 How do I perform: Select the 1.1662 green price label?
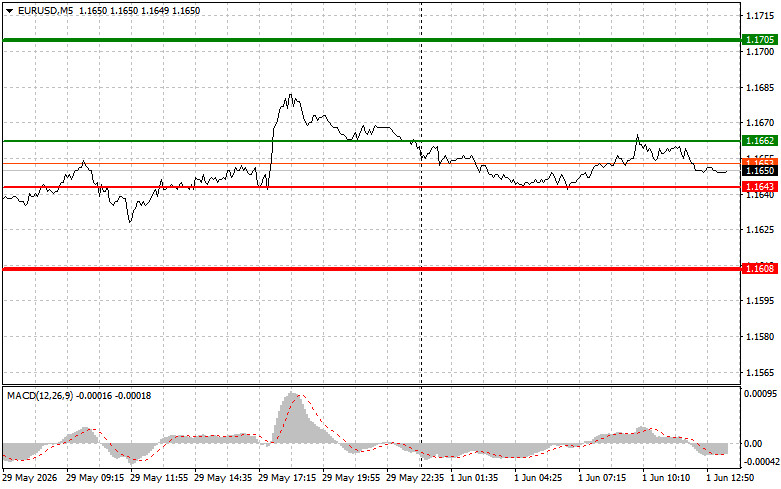(x=759, y=141)
